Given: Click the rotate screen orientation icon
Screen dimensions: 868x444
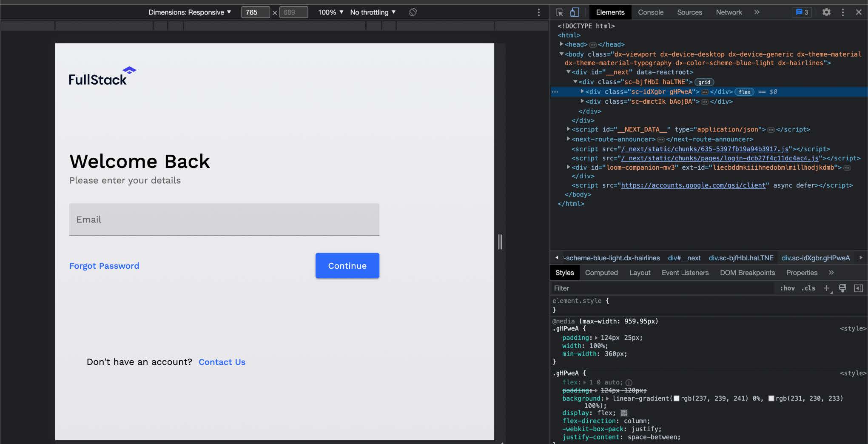Looking at the screenshot, I should click(413, 12).
